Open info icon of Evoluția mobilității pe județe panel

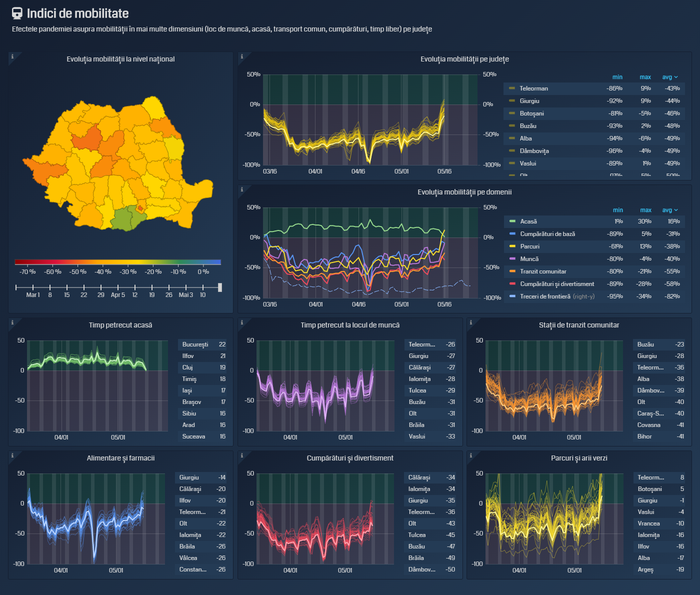coord(242,56)
